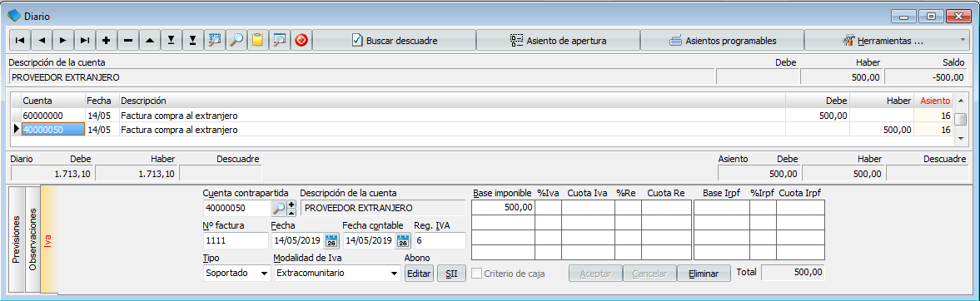The width and height of the screenshot is (980, 301).
Task: Click the Nº factura input field
Action: pos(236,241)
